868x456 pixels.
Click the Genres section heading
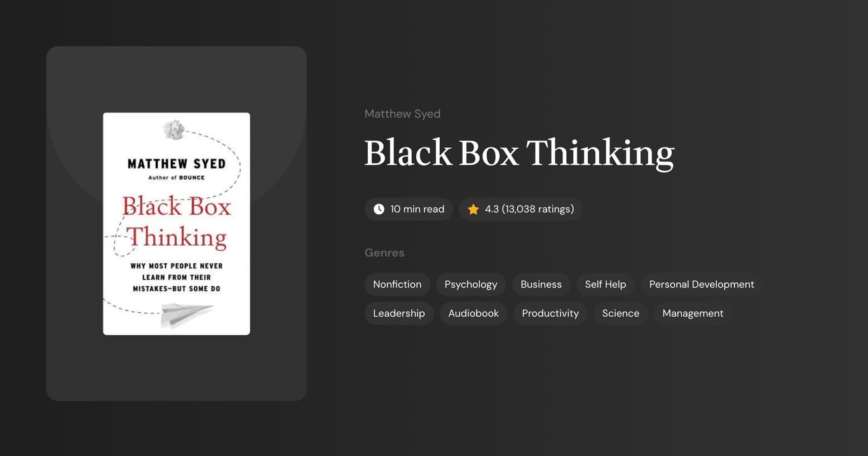(384, 252)
